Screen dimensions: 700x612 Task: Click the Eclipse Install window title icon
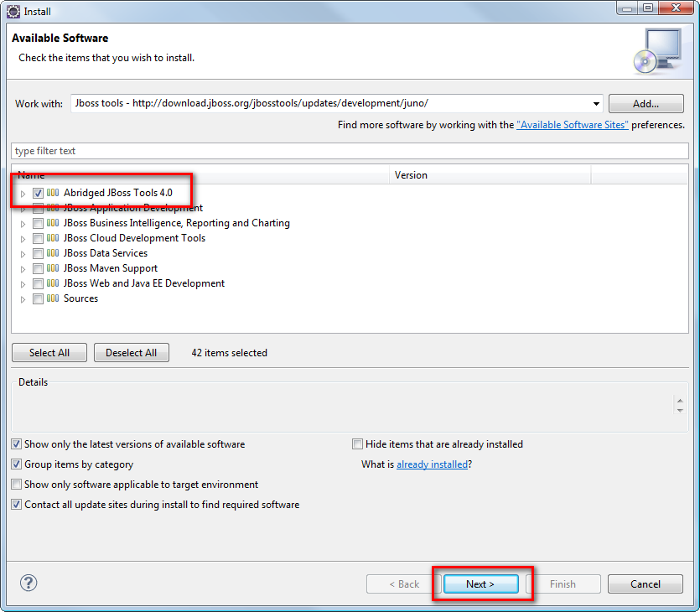coord(13,12)
